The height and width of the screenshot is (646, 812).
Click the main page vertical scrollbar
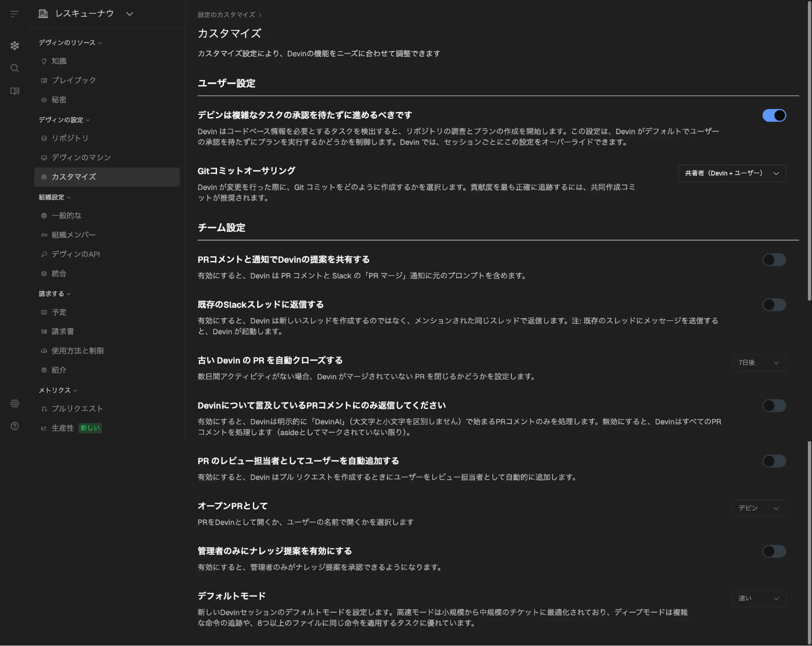pyautogui.click(x=810, y=152)
